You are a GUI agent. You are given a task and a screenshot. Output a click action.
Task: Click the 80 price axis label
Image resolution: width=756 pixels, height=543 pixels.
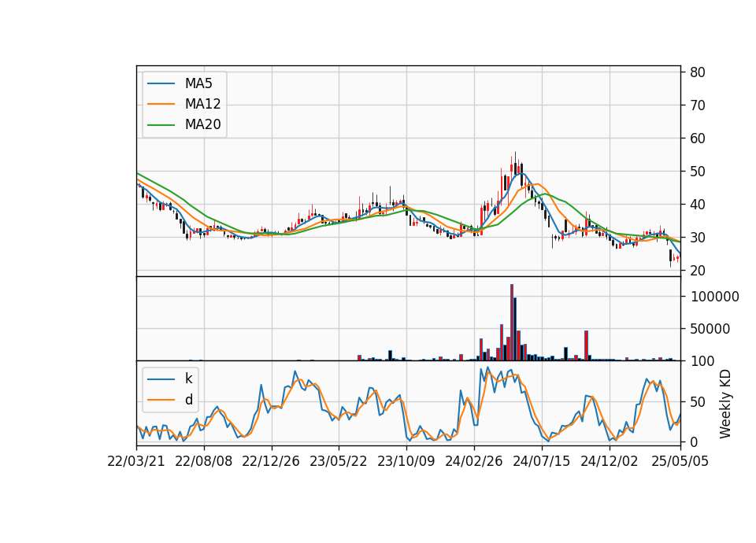(x=698, y=72)
